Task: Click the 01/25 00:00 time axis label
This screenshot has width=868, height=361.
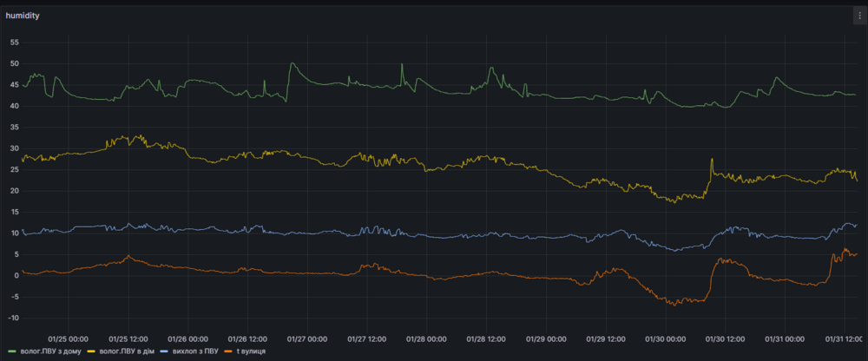Action: [69, 338]
